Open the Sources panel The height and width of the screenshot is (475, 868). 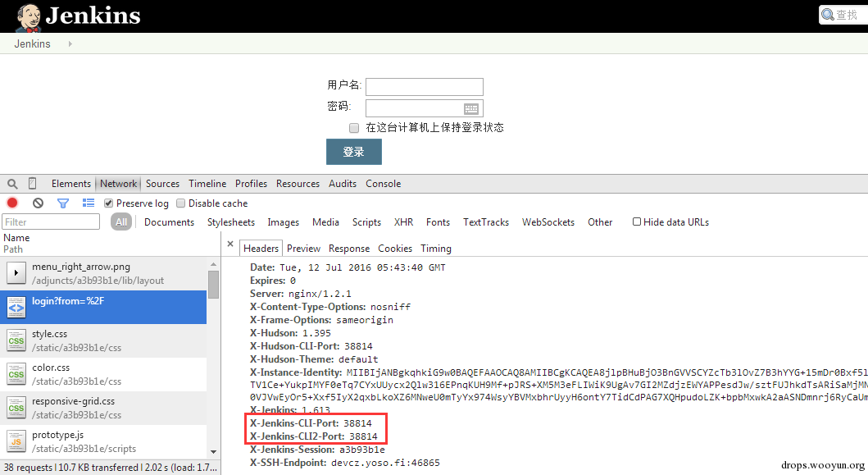(x=162, y=184)
